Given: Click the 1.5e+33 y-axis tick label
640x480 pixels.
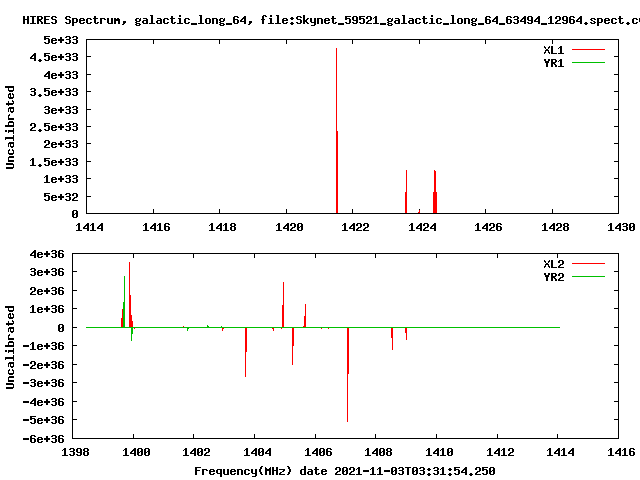Looking at the screenshot, I should 54,162.
